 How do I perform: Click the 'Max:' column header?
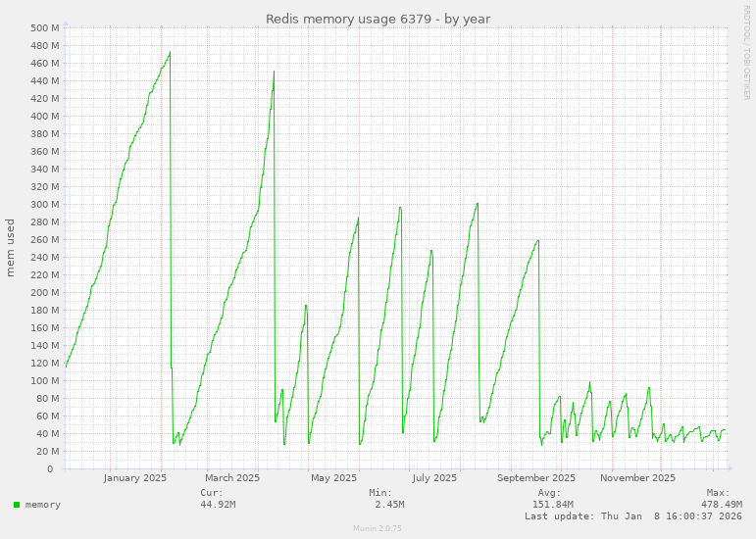click(719, 493)
